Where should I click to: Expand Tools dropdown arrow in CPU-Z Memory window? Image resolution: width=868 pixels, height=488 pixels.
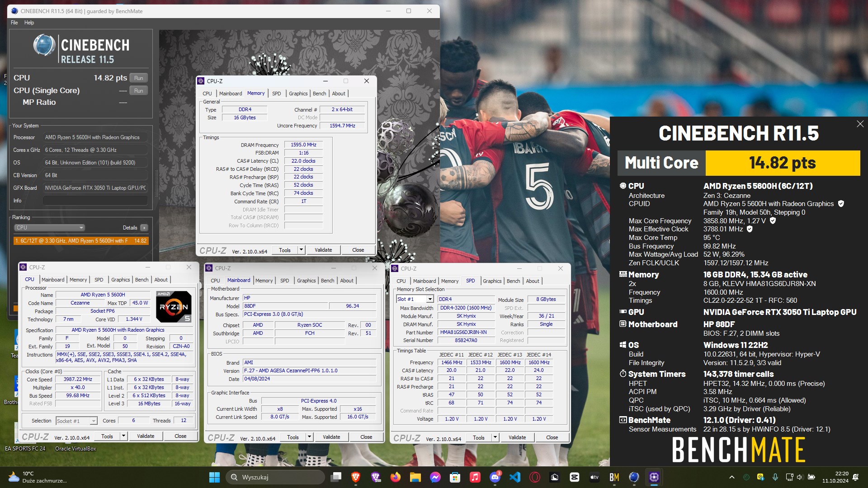coord(301,249)
